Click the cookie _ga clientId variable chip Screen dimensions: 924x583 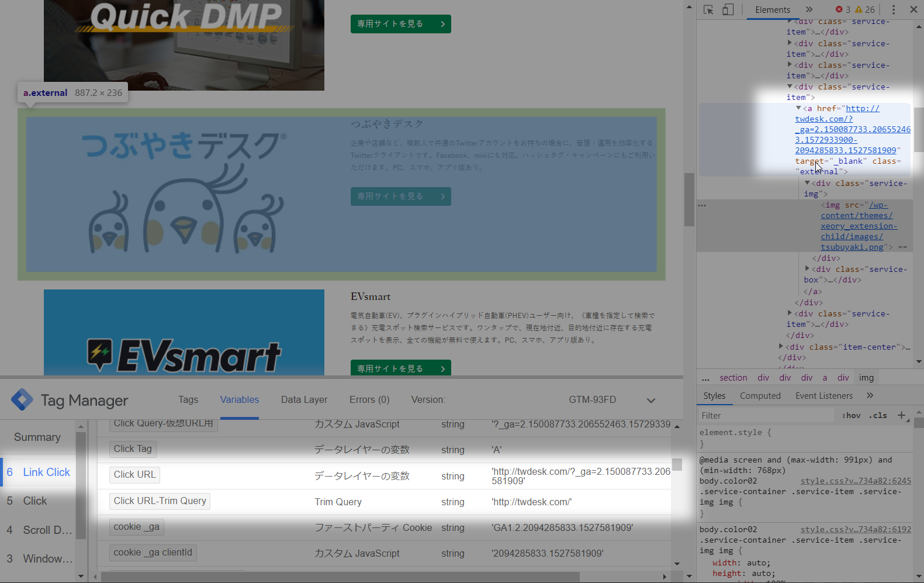[153, 553]
